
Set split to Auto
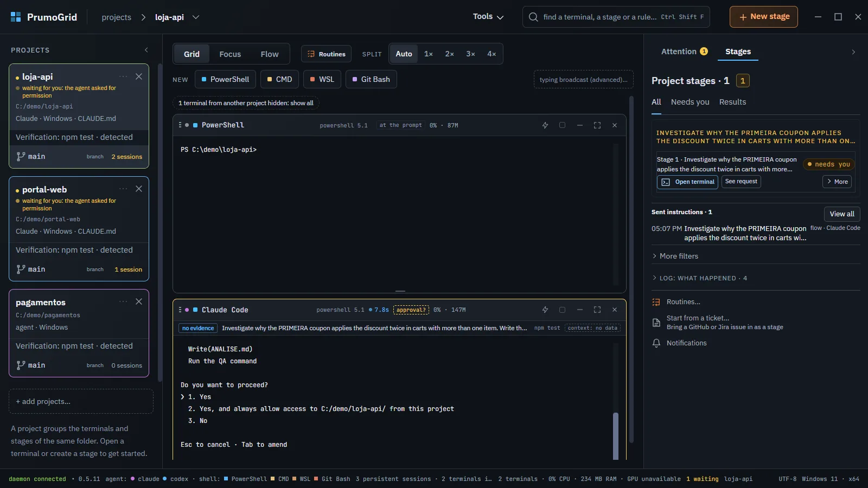pyautogui.click(x=404, y=54)
